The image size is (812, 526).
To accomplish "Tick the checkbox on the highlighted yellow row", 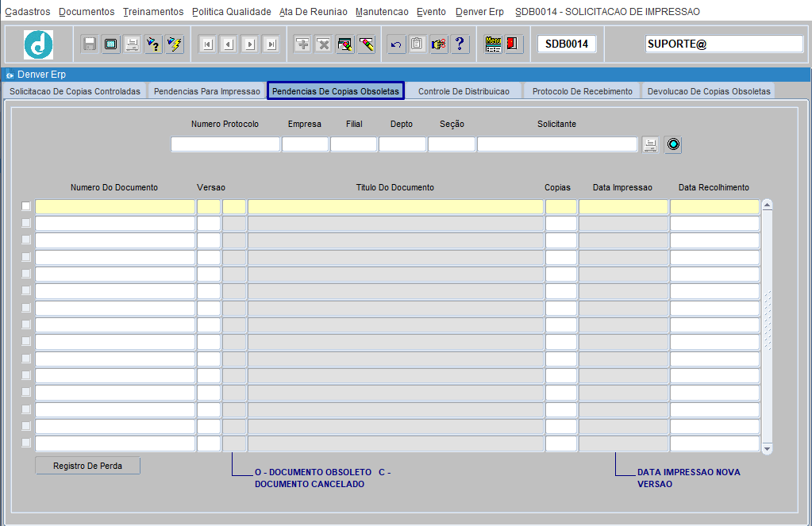I will point(26,206).
